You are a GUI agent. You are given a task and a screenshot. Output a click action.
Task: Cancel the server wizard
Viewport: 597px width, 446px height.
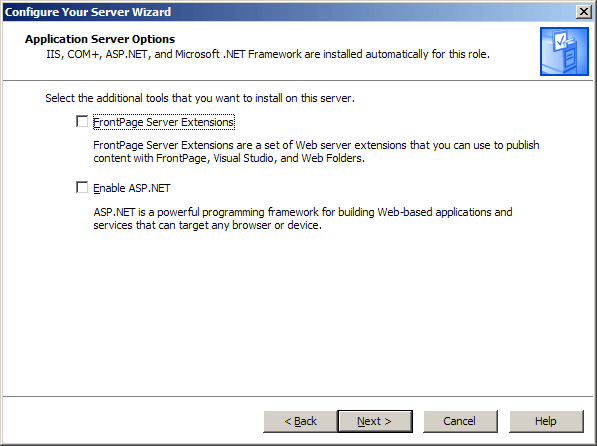click(460, 421)
